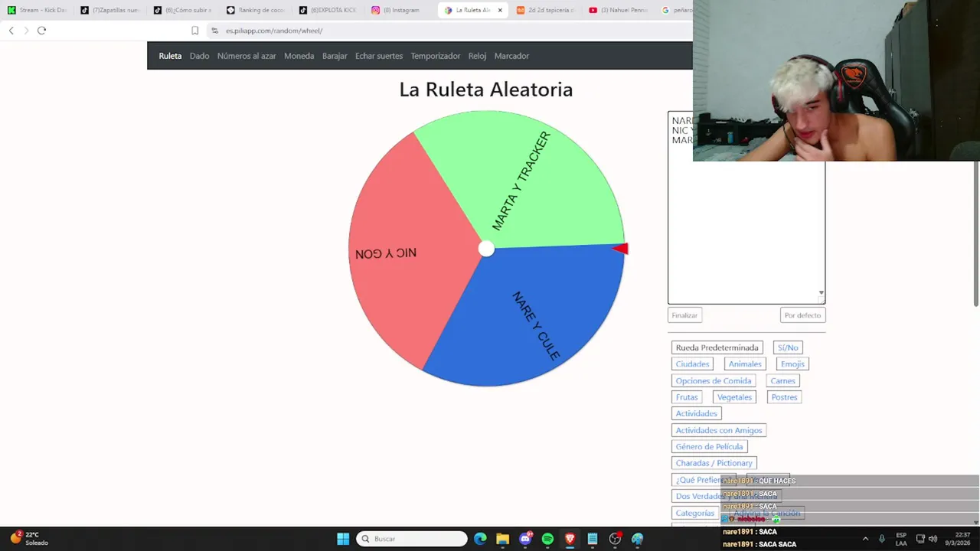The height and width of the screenshot is (551, 980).
Task: Load the Carnes preset
Action: tap(782, 380)
